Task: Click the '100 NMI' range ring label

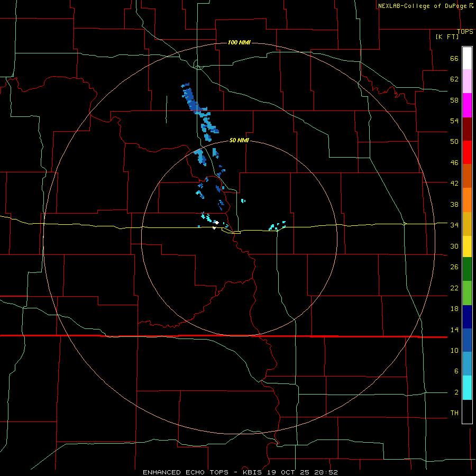Action: 239,42
